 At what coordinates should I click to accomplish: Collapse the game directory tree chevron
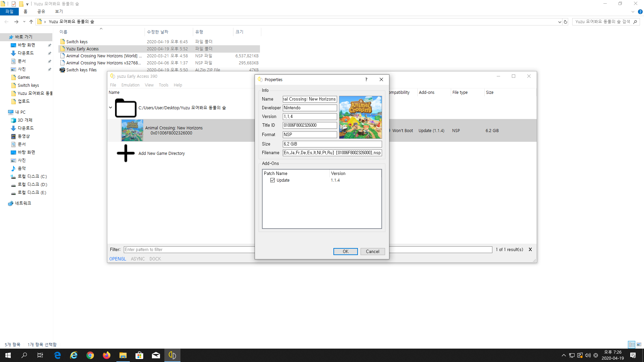110,108
